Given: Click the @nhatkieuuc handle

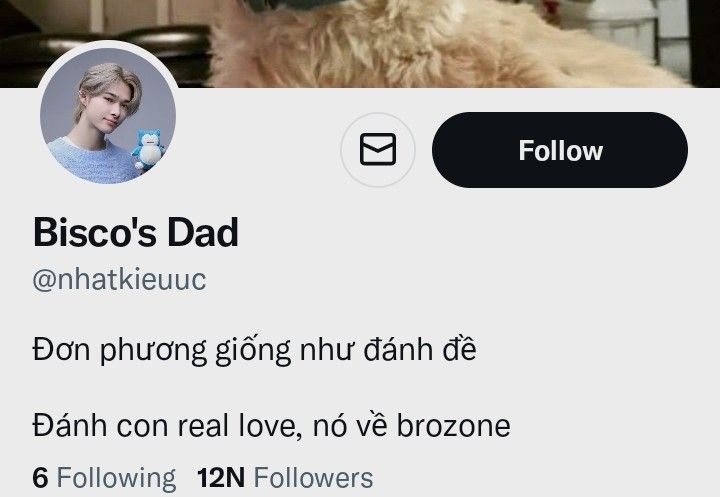Looking at the screenshot, I should click(119, 279).
